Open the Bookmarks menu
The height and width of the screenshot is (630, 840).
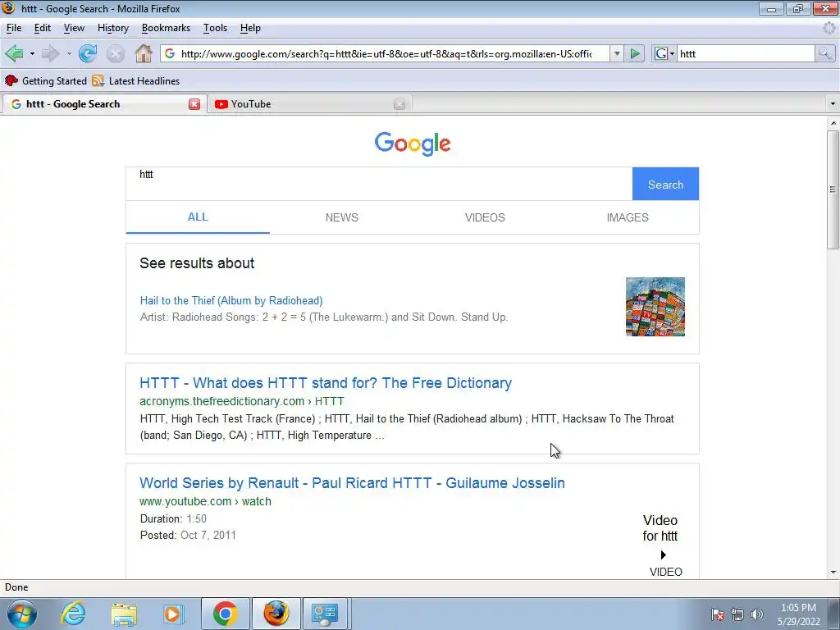[166, 28]
